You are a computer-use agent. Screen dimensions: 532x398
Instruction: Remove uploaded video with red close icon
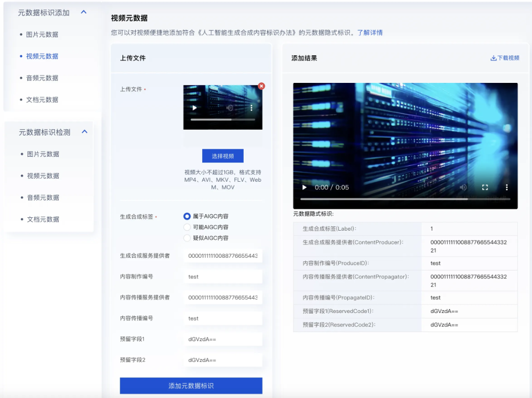point(261,86)
